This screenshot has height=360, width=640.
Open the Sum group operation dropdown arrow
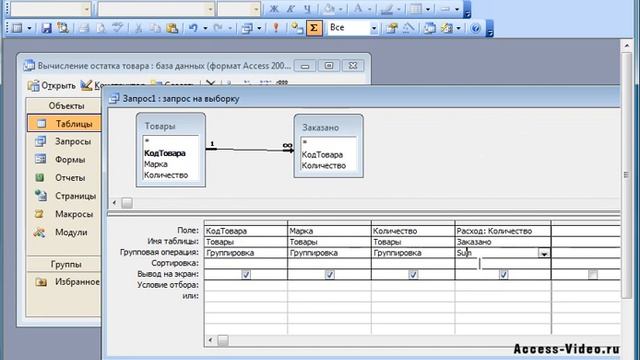click(544, 253)
